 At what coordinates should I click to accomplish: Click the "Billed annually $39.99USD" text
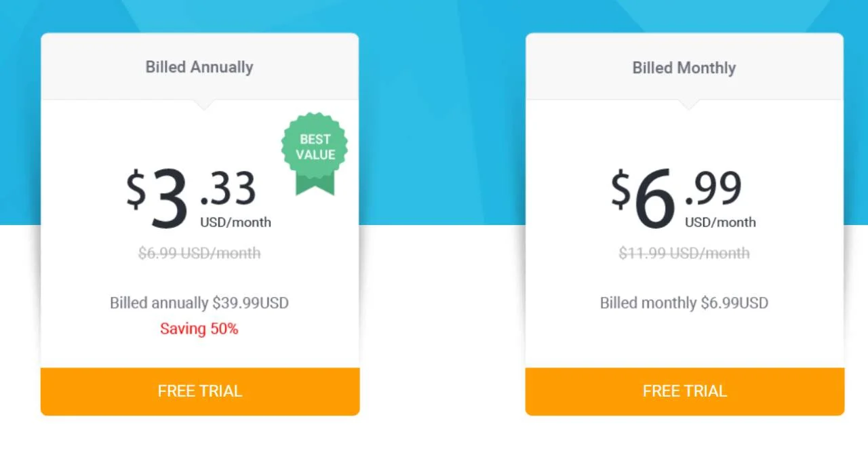click(x=199, y=303)
